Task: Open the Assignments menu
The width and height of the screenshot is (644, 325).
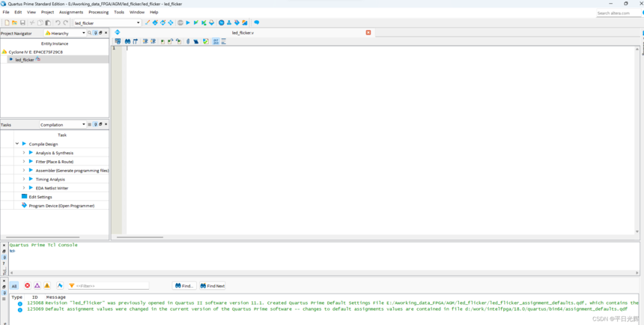Action: pyautogui.click(x=71, y=12)
